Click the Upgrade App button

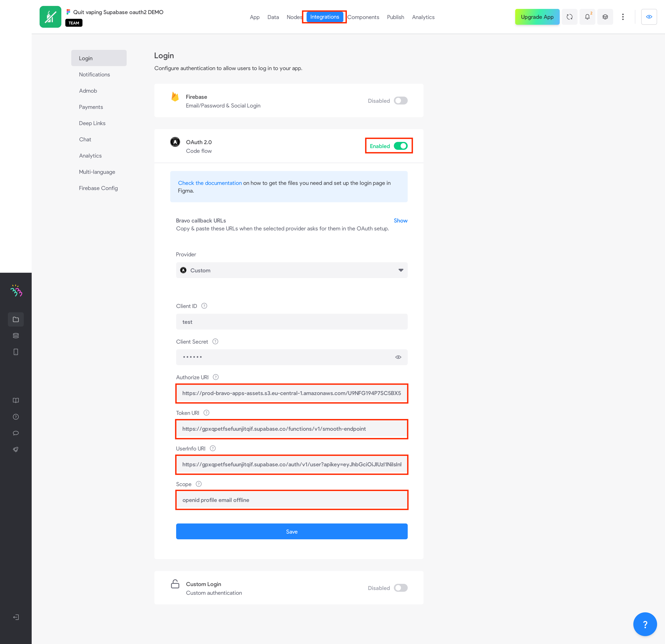[537, 17]
